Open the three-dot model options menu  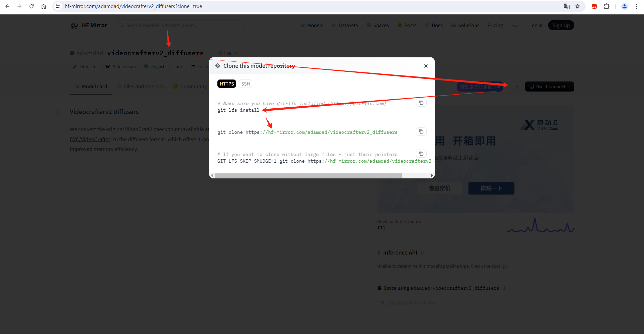coord(518,87)
